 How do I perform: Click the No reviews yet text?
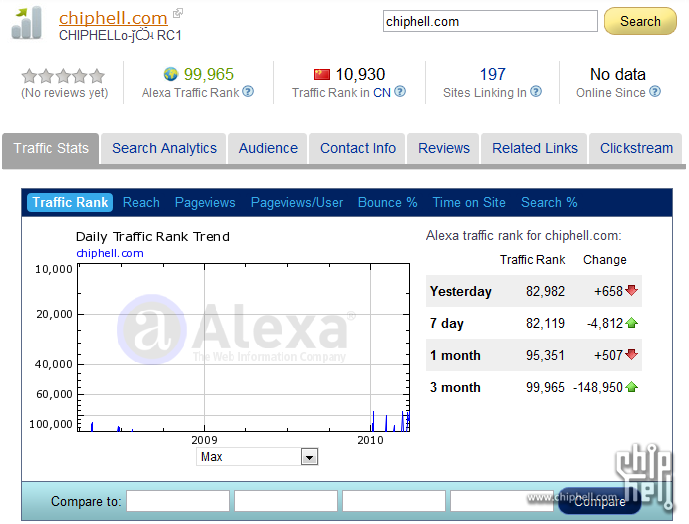click(x=65, y=93)
